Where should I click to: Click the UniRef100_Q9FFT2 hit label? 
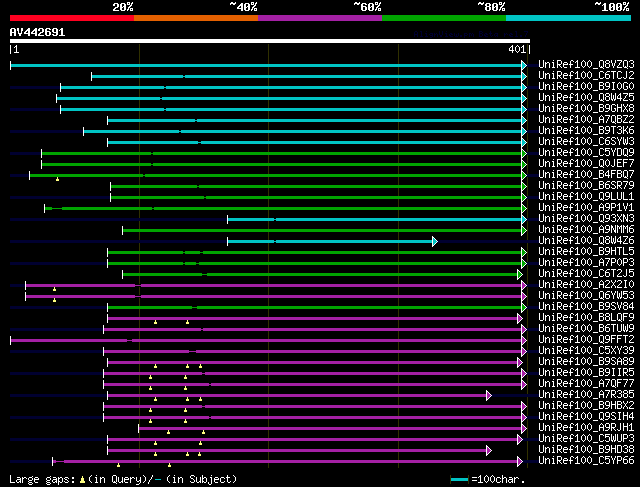point(586,340)
